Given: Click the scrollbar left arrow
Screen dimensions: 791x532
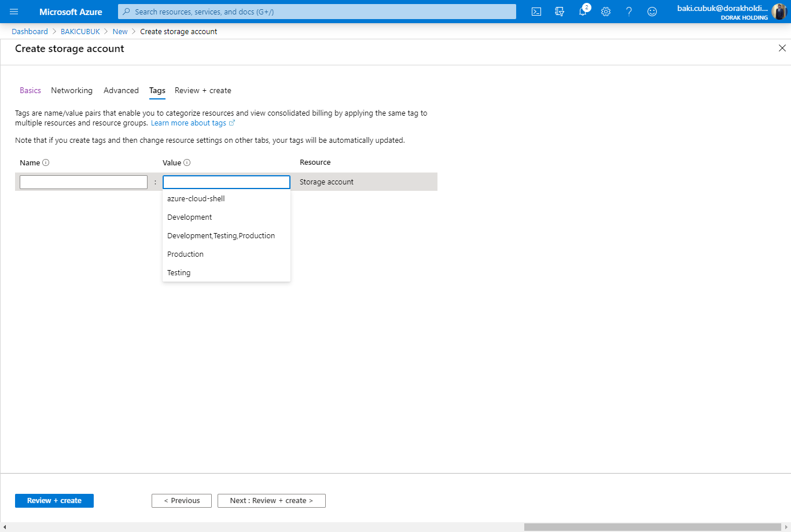Looking at the screenshot, I should [x=4, y=527].
